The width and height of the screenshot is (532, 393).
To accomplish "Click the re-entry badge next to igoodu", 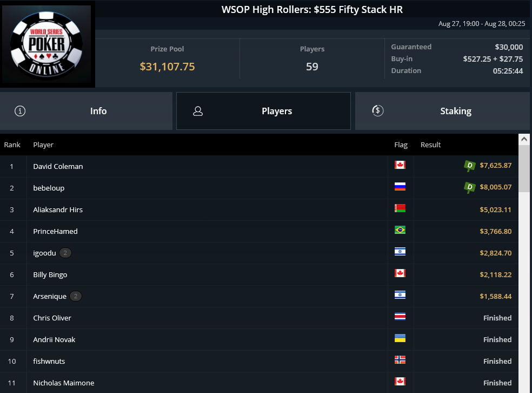I will coord(65,253).
